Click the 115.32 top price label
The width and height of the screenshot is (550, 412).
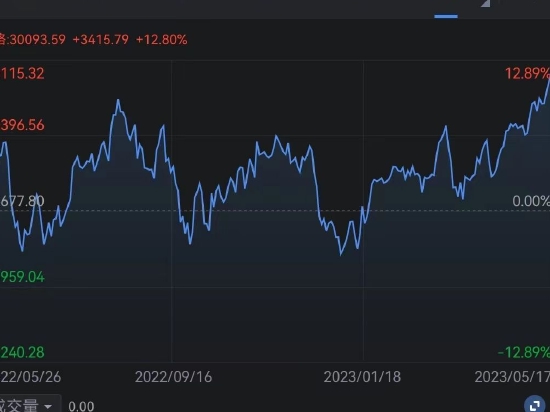22,74
